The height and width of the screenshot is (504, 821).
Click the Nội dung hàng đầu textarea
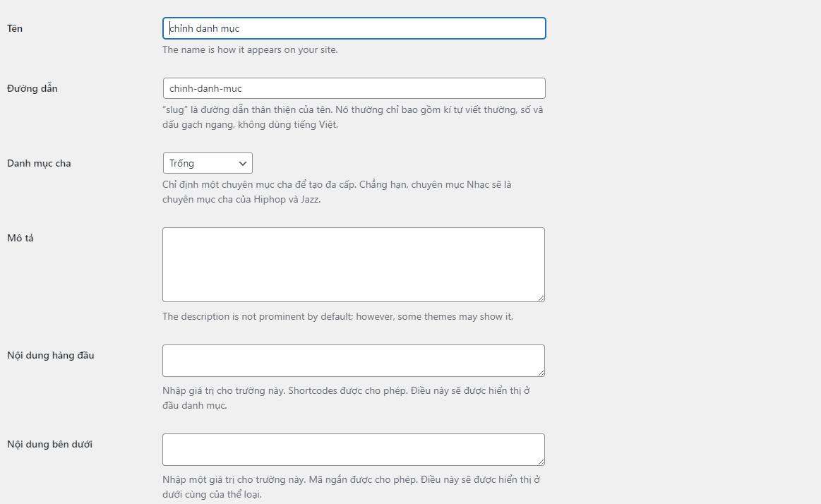353,361
